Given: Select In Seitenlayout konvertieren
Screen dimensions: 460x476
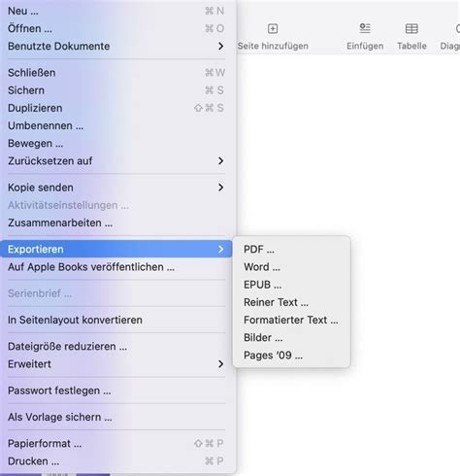Looking at the screenshot, I should (116, 320).
